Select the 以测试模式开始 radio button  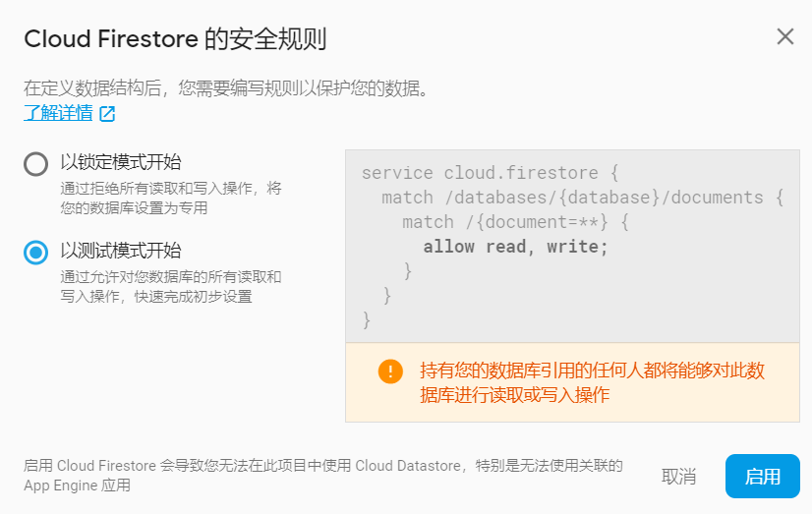pyautogui.click(x=35, y=252)
